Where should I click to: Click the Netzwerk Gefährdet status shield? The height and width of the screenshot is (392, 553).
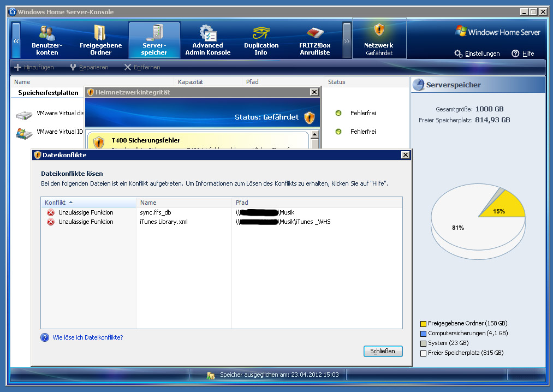379,29
